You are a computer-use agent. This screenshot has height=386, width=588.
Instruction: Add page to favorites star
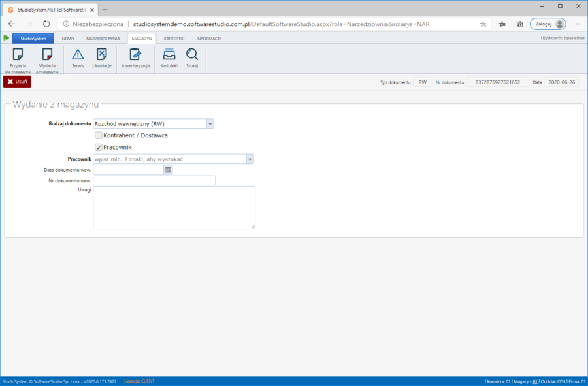[483, 24]
